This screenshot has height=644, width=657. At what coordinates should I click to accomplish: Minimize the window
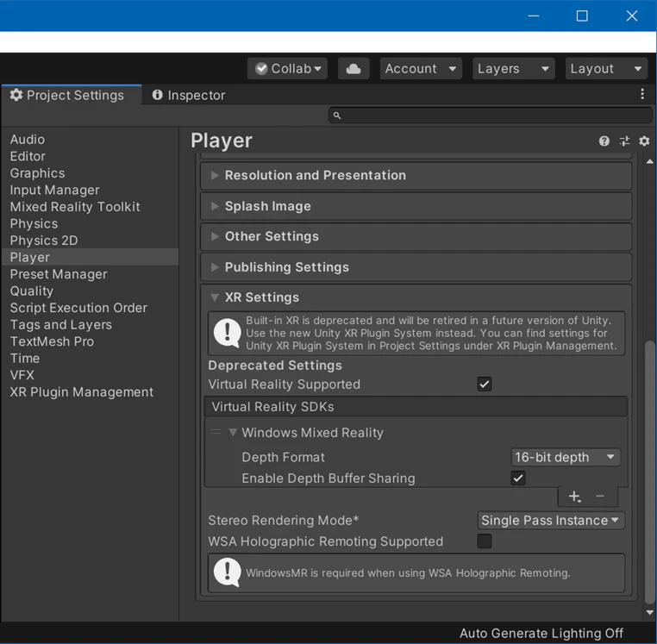click(534, 16)
